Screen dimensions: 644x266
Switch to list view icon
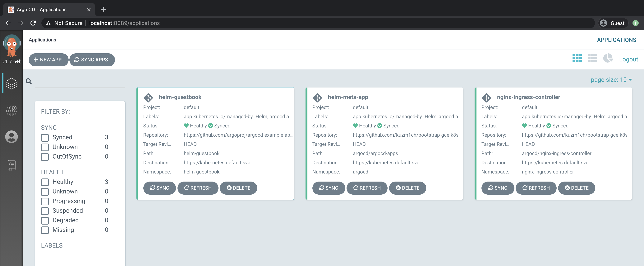tap(592, 58)
